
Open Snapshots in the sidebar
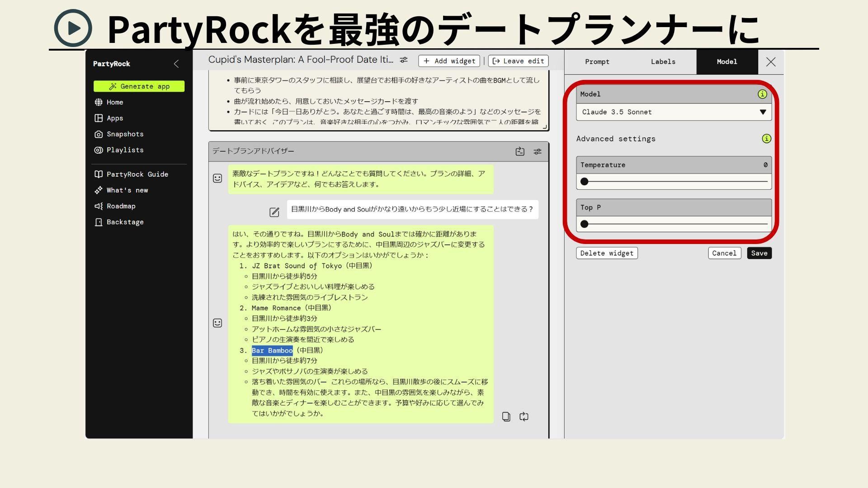[125, 134]
